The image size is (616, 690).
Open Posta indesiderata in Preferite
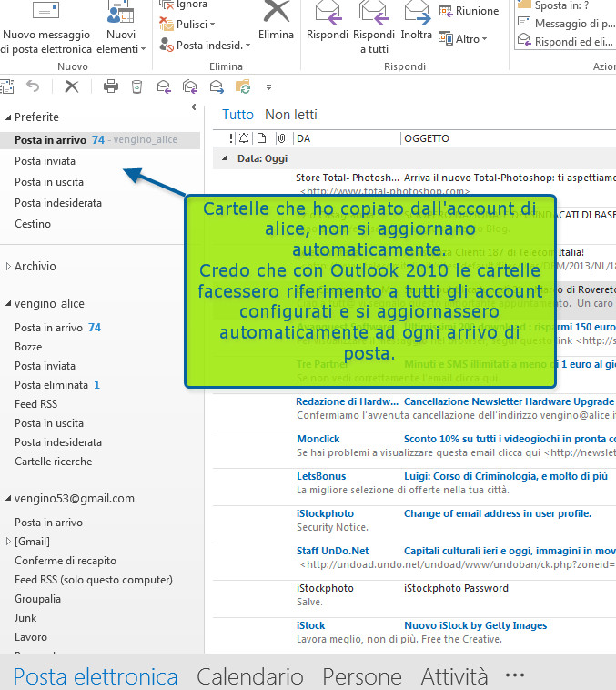point(58,203)
